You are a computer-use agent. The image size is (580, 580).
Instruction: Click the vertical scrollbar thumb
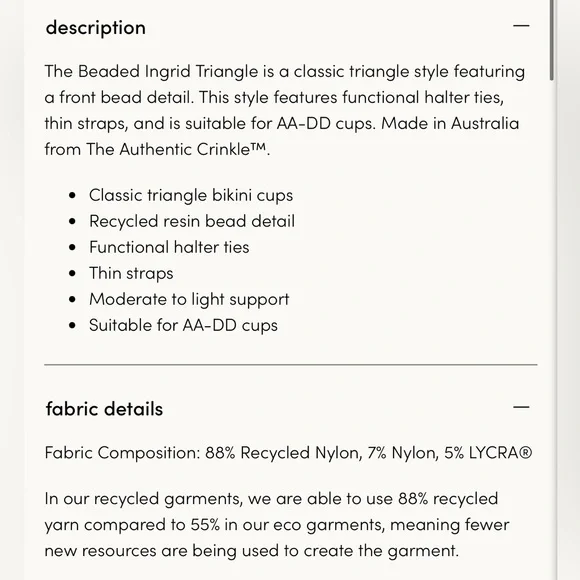point(552,40)
